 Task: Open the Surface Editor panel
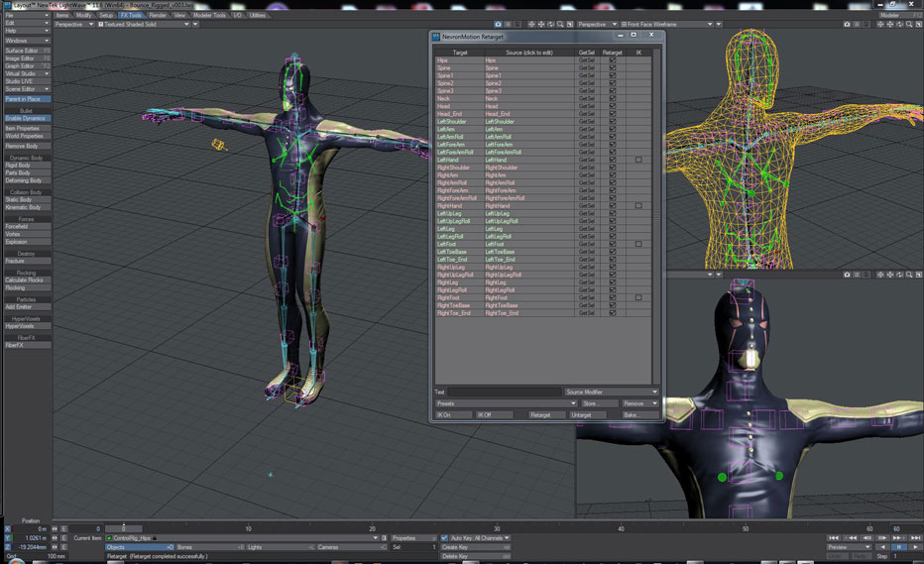tap(27, 50)
